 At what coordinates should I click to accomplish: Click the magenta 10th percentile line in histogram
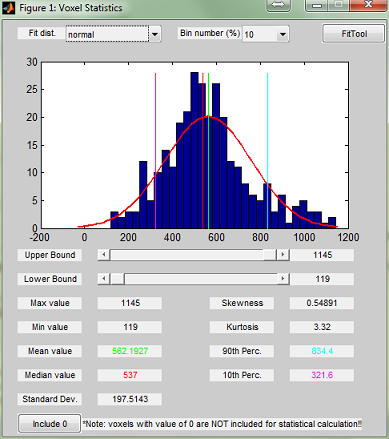click(155, 151)
